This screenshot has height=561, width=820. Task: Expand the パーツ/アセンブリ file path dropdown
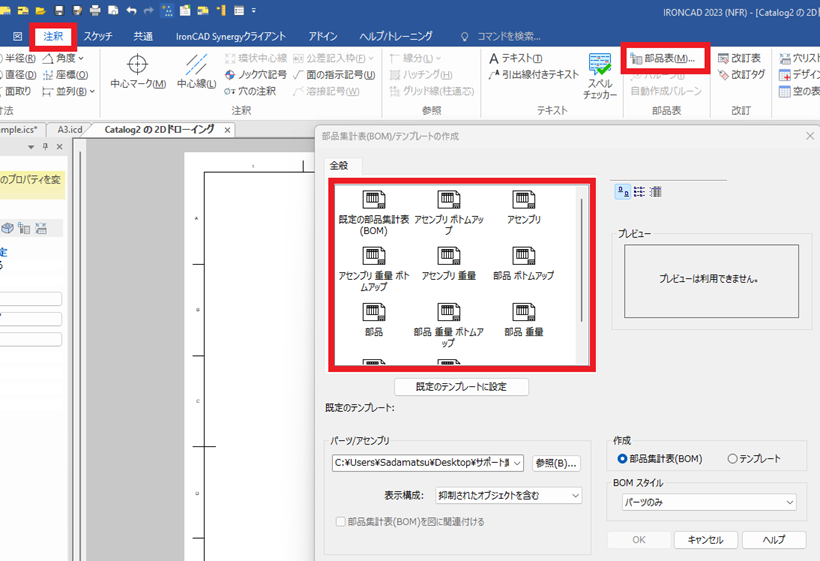point(517,463)
